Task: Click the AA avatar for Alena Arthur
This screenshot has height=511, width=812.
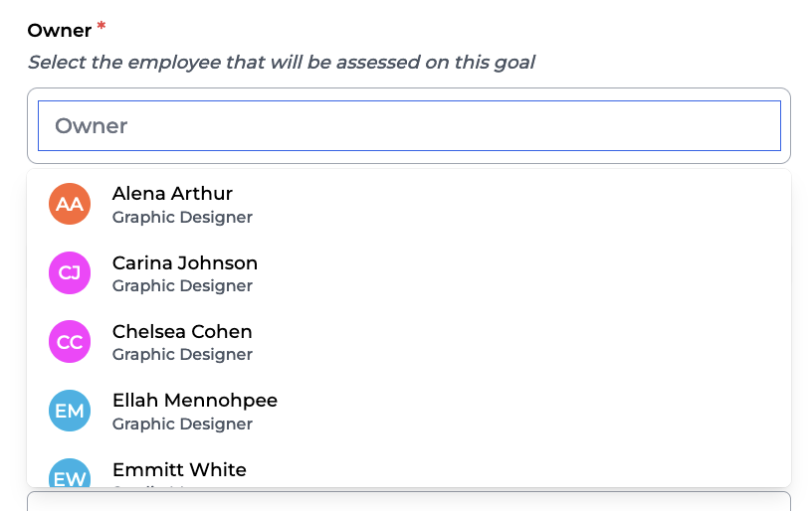Action: [70, 204]
